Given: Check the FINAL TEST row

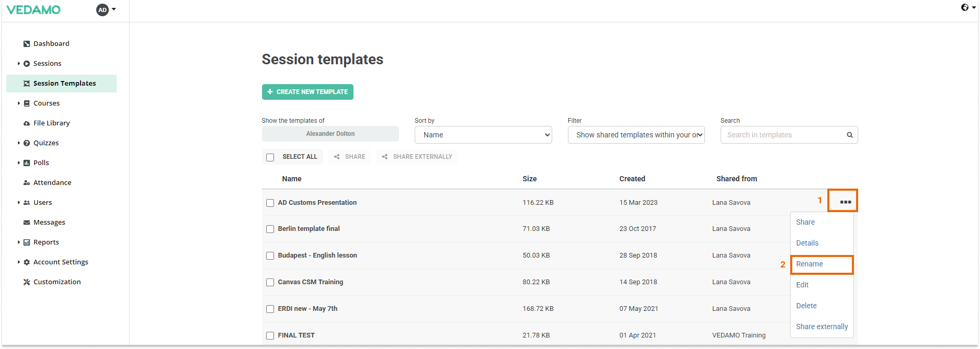Looking at the screenshot, I should (270, 335).
